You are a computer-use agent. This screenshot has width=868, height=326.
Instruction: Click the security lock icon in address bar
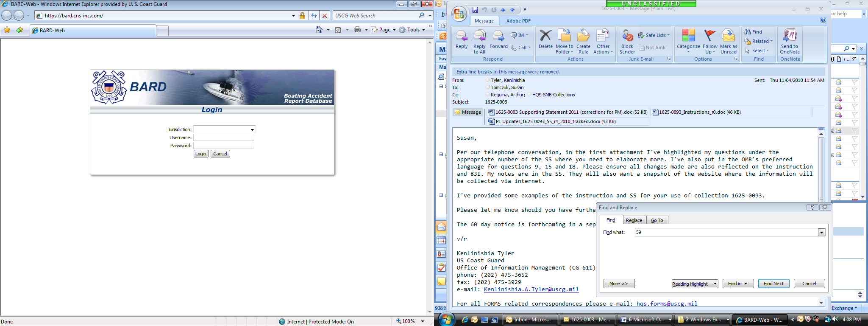pos(302,16)
